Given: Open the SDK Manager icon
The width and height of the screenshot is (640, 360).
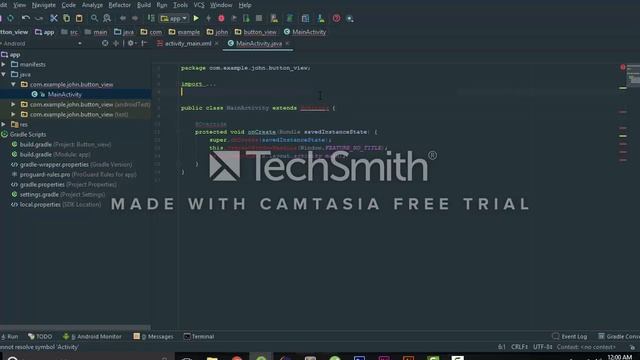Looking at the screenshot, I should 321,18.
